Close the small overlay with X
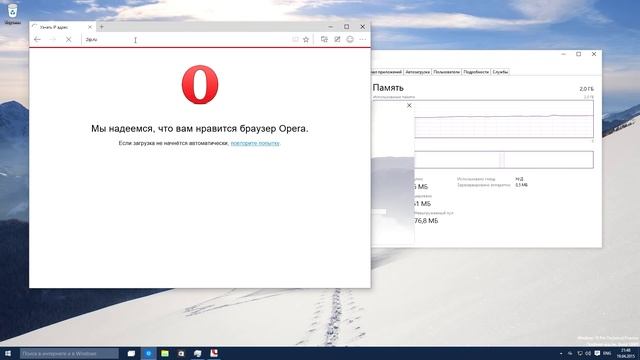The height and width of the screenshot is (360, 640). tap(409, 106)
